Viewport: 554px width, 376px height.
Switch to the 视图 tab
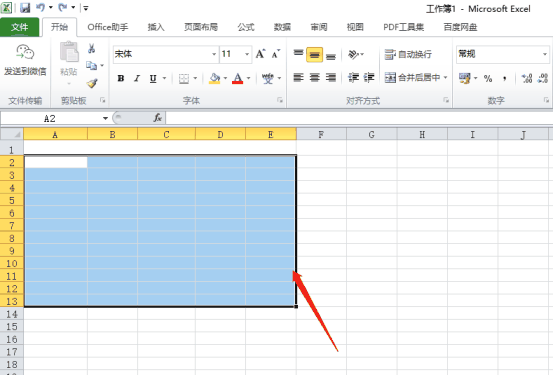(x=355, y=27)
